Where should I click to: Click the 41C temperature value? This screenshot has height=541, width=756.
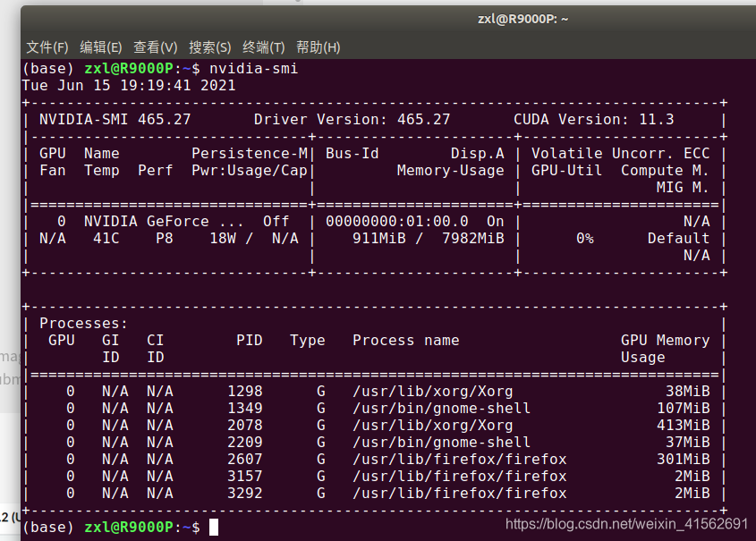106,239
